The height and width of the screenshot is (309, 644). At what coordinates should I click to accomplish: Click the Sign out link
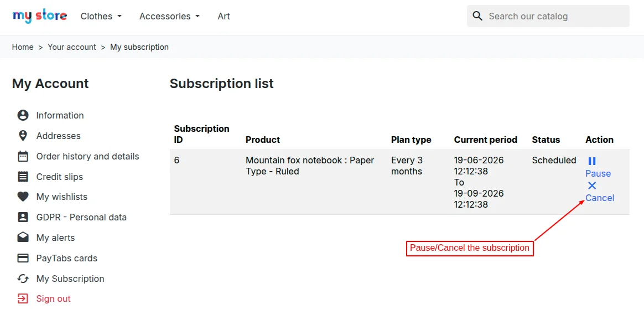click(54, 298)
